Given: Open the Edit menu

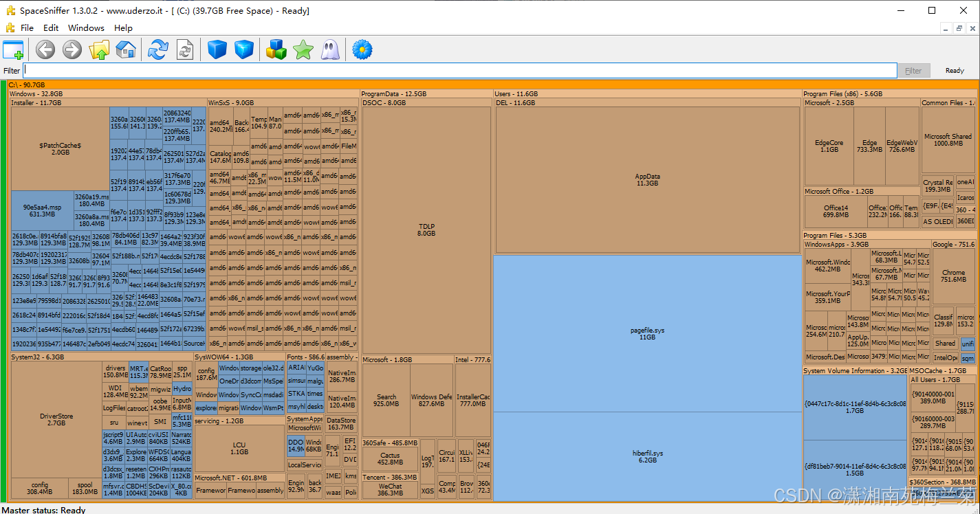Looking at the screenshot, I should [x=51, y=28].
